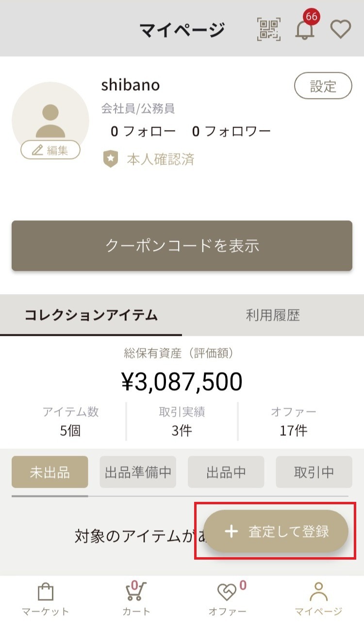The height and width of the screenshot is (630, 364).
Task: Tap the 査定して登録 plus button
Action: point(276,531)
